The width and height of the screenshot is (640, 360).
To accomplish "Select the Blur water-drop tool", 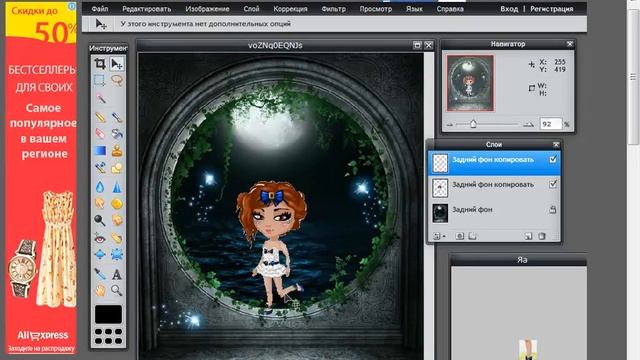I will [100, 187].
